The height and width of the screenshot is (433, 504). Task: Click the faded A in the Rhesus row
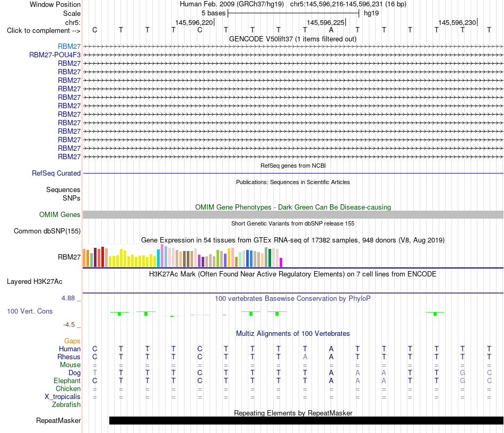pos(305,357)
